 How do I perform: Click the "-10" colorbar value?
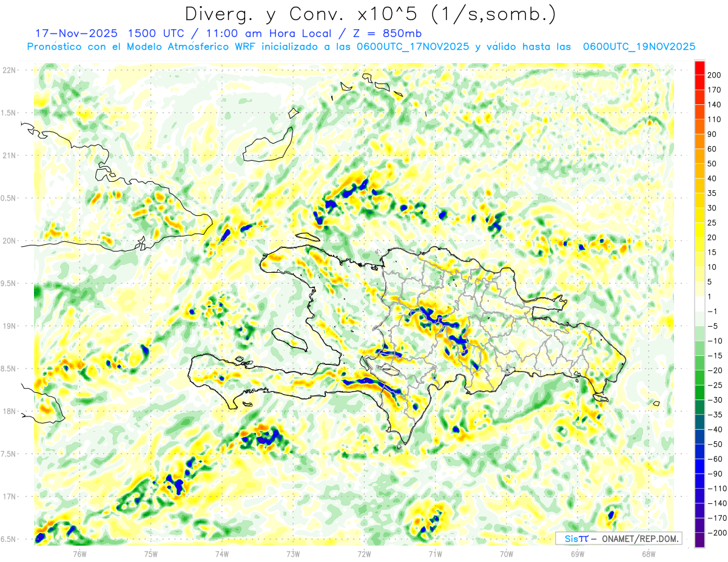[x=716, y=341]
